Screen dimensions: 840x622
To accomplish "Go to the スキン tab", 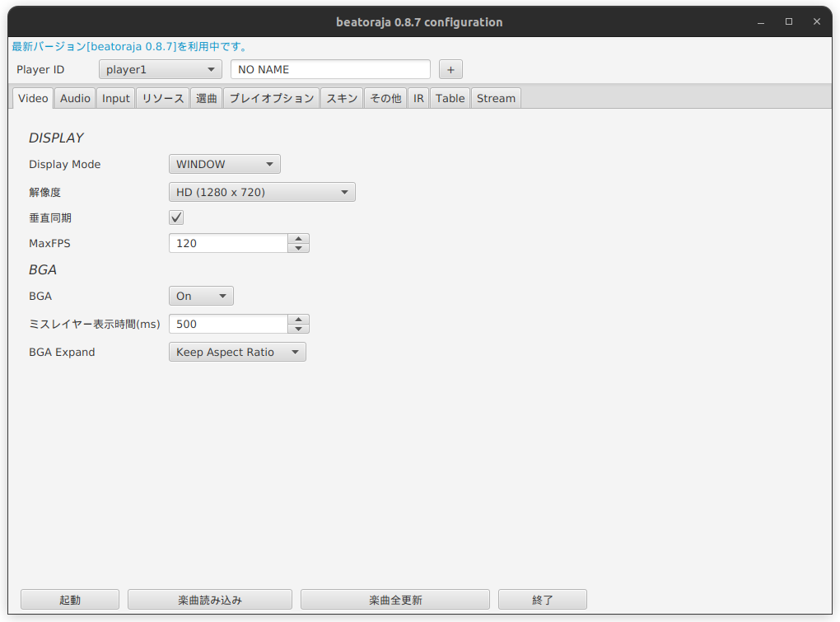I will [342, 98].
